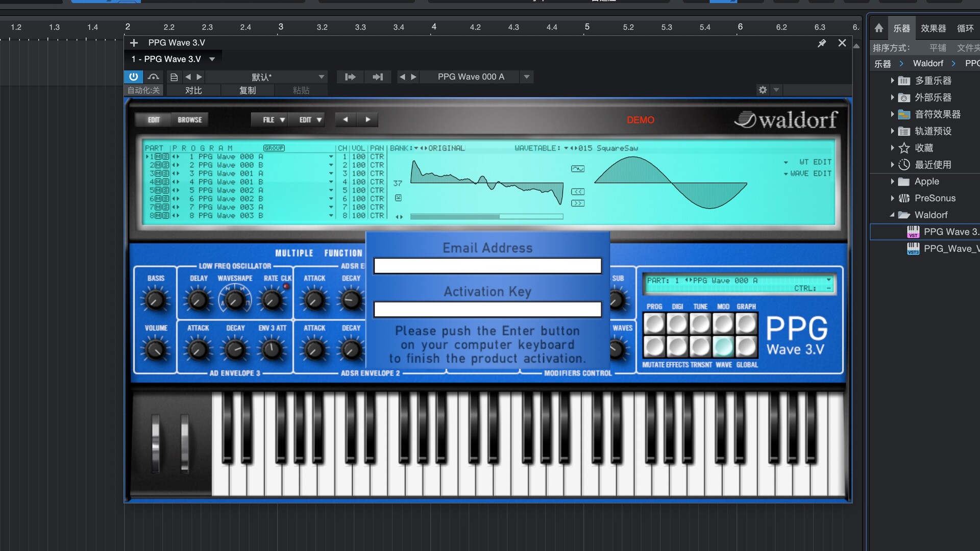
Task: Add plugin with the plus icon
Action: point(134,43)
